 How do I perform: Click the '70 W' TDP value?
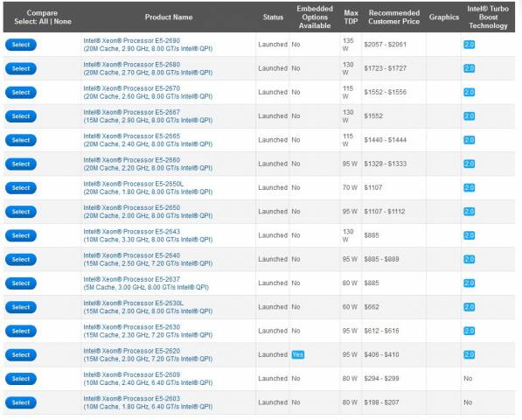[x=350, y=187]
